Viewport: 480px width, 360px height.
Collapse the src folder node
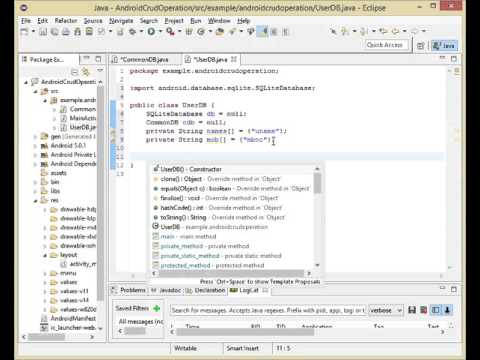(x=35, y=91)
